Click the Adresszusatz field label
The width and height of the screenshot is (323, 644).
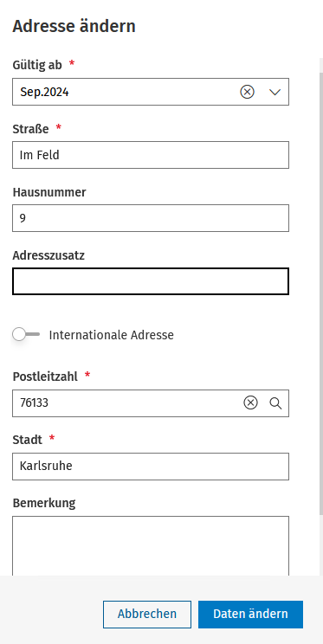coord(48,255)
